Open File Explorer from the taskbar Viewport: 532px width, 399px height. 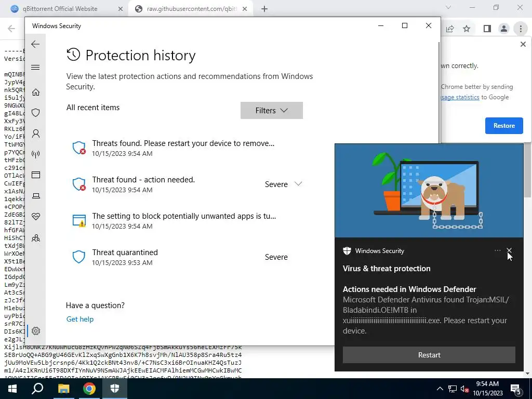click(x=63, y=389)
